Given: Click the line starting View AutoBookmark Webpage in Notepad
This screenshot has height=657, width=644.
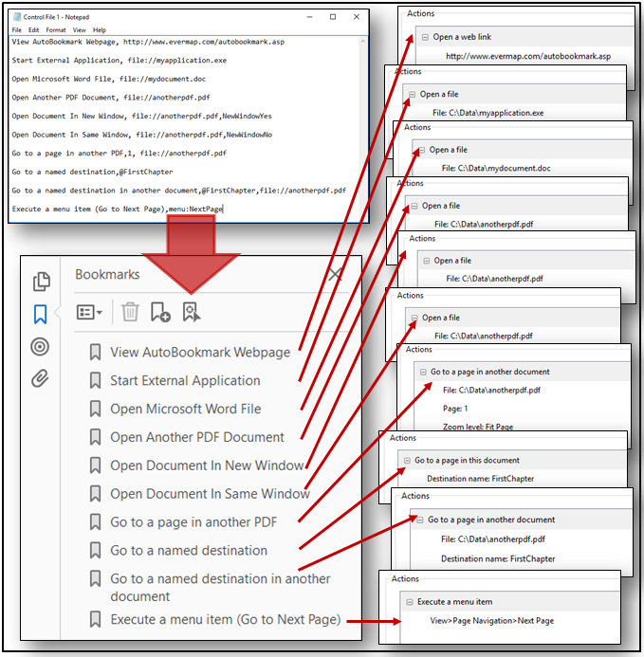Looking at the screenshot, I should point(148,42).
